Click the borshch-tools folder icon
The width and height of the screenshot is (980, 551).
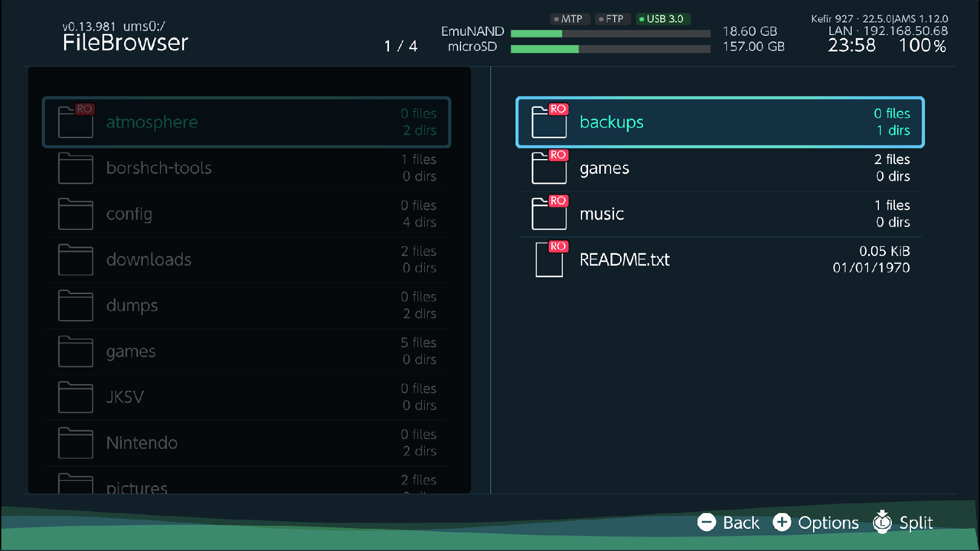tap(76, 168)
